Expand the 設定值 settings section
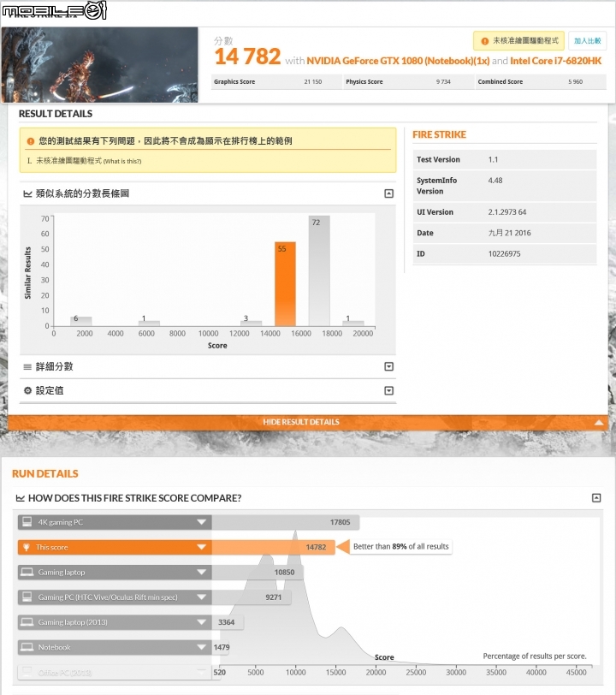 388,390
